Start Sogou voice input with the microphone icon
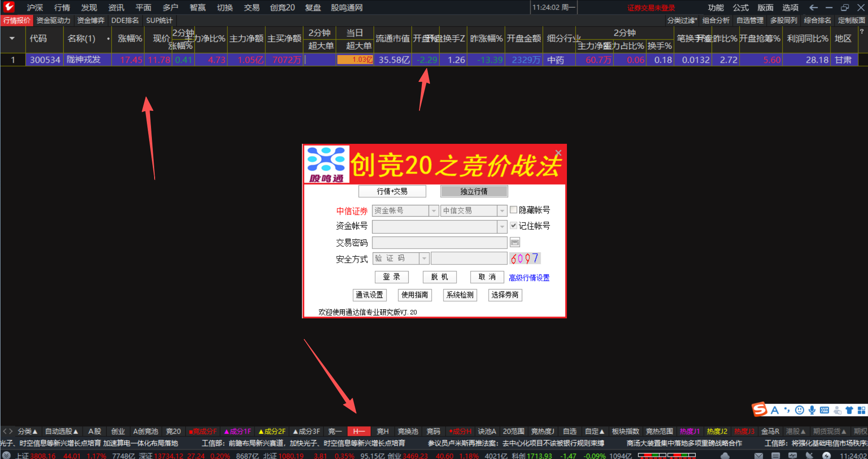868x459 pixels. 812,410
